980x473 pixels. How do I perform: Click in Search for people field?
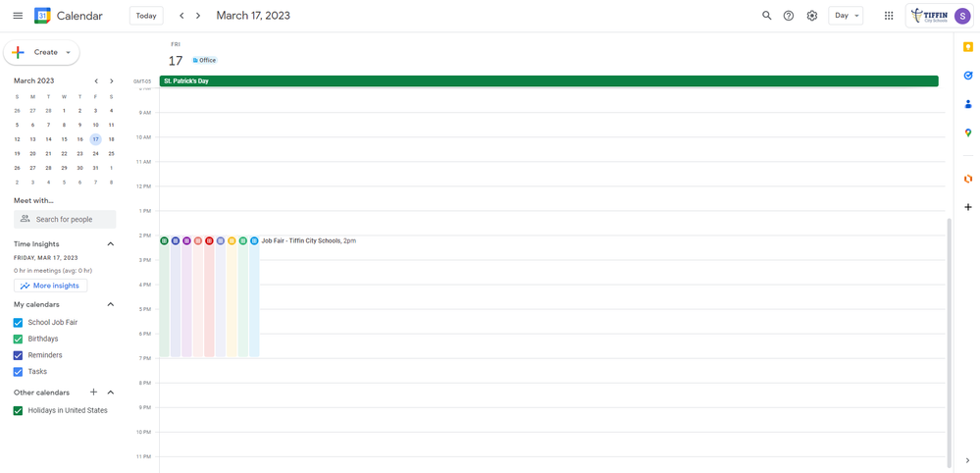(65, 219)
